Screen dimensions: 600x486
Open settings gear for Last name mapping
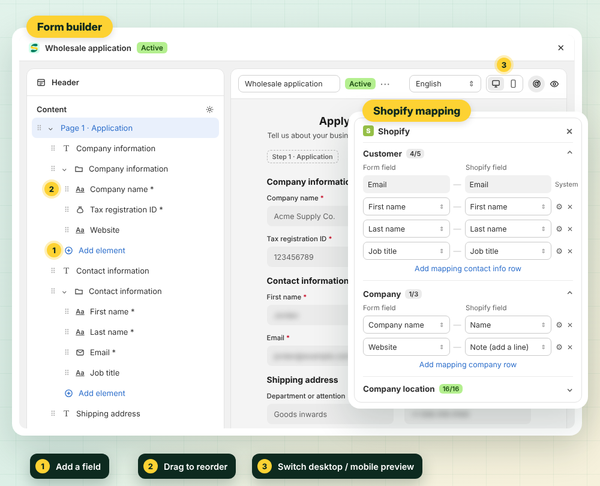(x=559, y=229)
